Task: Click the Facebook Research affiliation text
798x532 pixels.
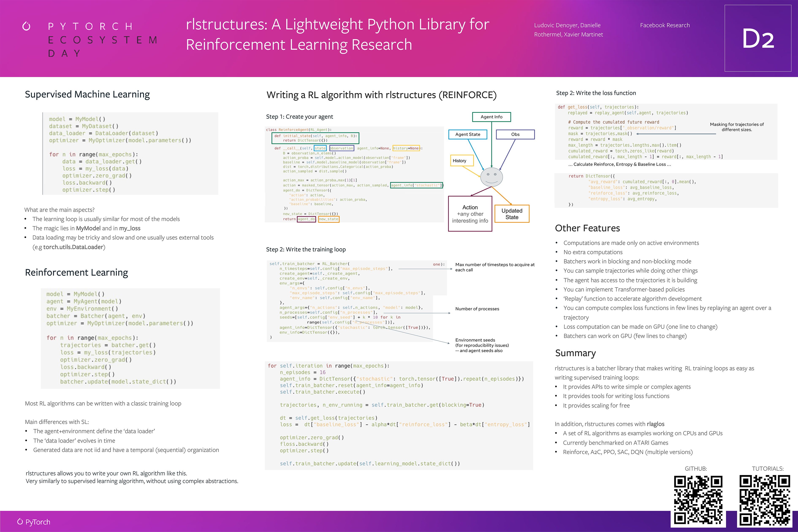Action: (x=665, y=25)
